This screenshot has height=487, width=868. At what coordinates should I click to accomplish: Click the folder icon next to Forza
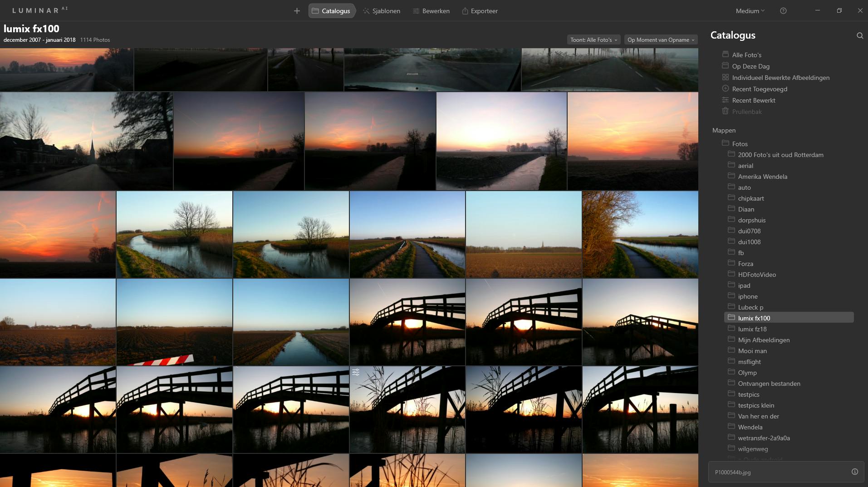tap(731, 263)
